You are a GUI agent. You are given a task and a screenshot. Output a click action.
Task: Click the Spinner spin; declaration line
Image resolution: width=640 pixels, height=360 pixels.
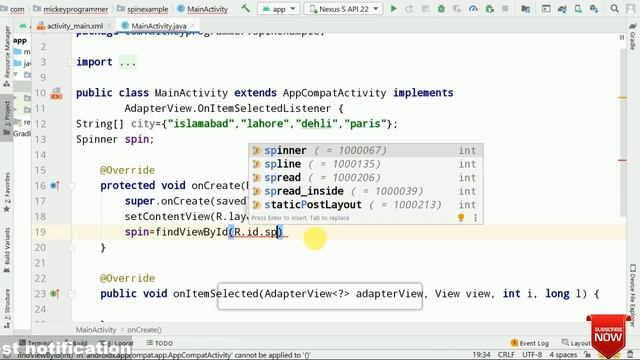(x=115, y=140)
